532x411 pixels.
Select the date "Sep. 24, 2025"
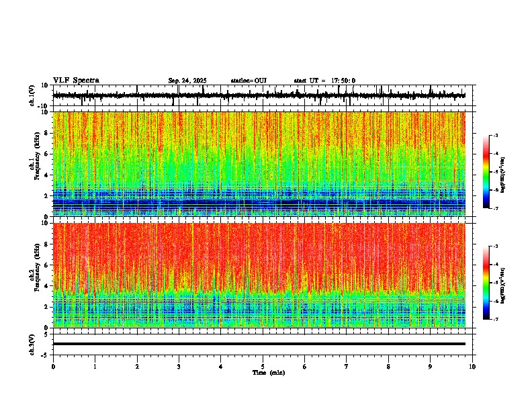(x=187, y=81)
